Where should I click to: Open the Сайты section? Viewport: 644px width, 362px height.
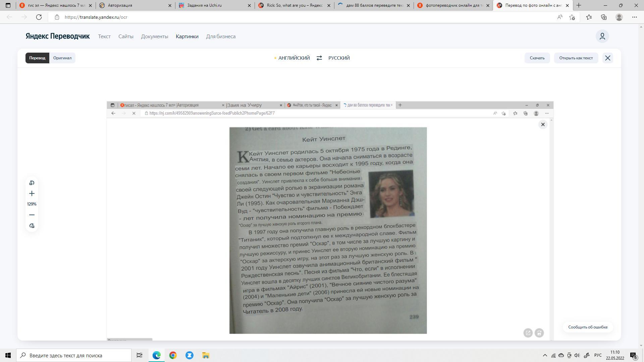(126, 37)
